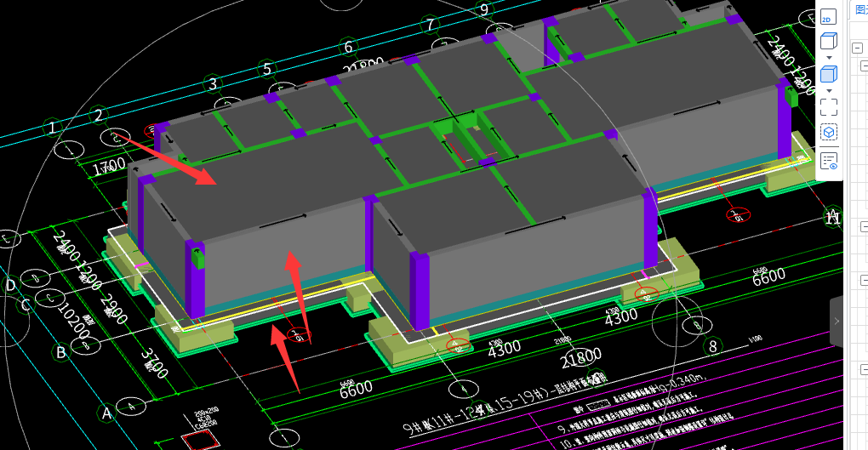
Task: Click the 3700 dimension text
Action: coord(154,363)
